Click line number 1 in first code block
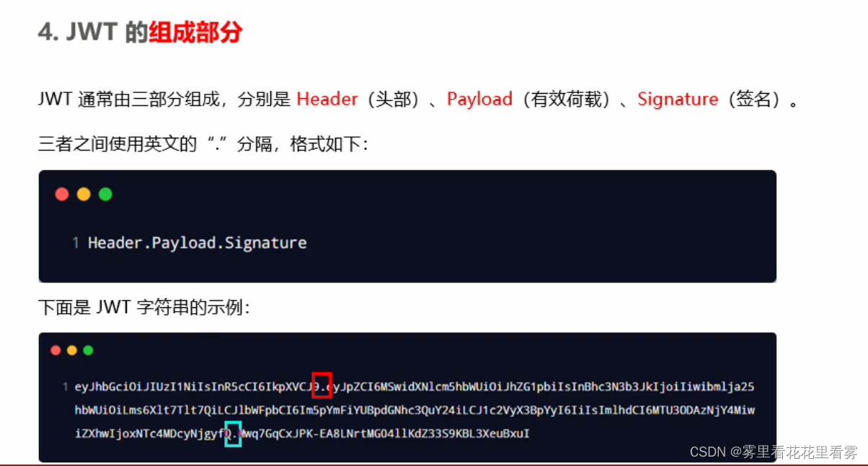Viewport: 868px width, 466px height. point(76,243)
